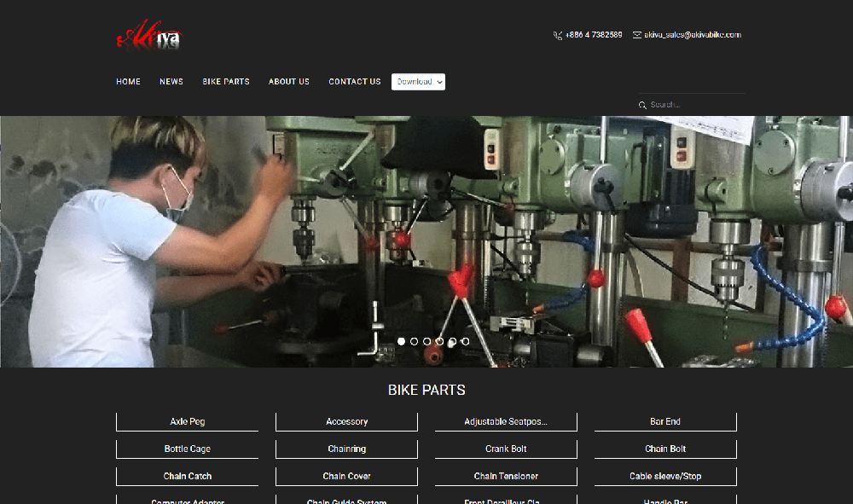Viewport: 853px width, 504px height.
Task: Jump to the last slideshow dot
Action: click(465, 341)
